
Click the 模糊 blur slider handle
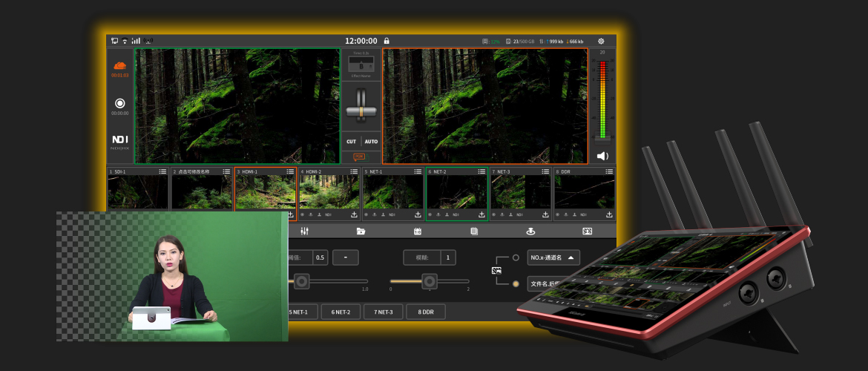[429, 281]
